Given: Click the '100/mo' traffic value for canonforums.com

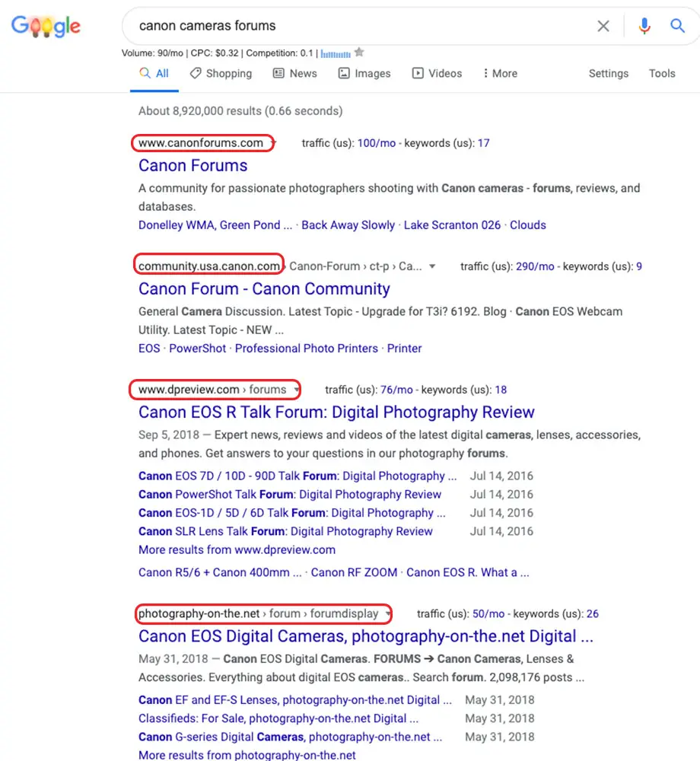Looking at the screenshot, I should [377, 143].
